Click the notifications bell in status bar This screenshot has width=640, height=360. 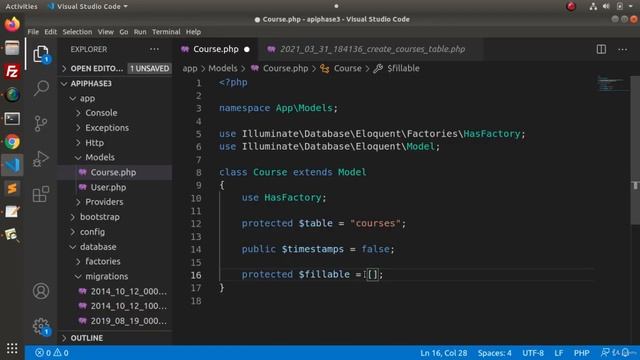click(625, 353)
